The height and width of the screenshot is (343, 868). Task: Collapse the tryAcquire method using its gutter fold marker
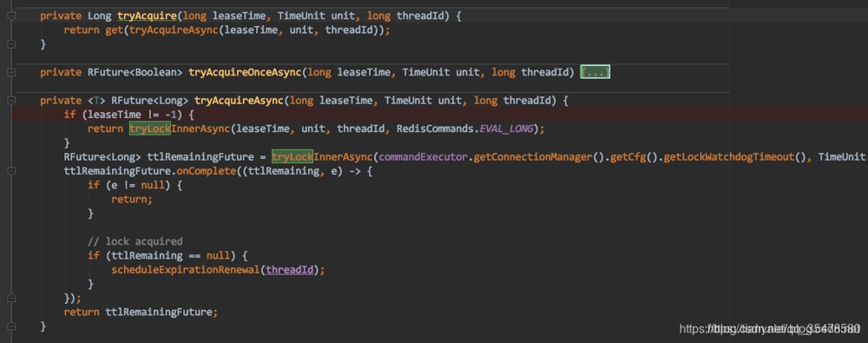click(x=11, y=16)
